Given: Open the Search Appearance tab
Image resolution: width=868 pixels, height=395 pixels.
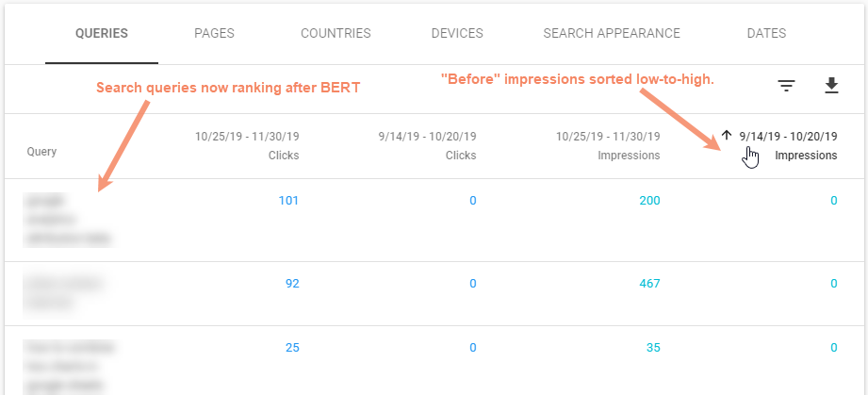Looking at the screenshot, I should (x=612, y=33).
